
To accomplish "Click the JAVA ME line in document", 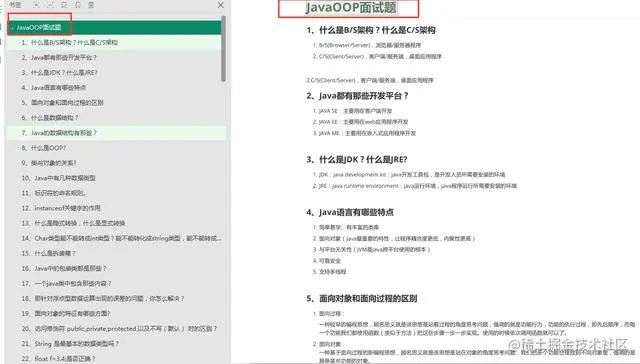I will coord(364,133).
